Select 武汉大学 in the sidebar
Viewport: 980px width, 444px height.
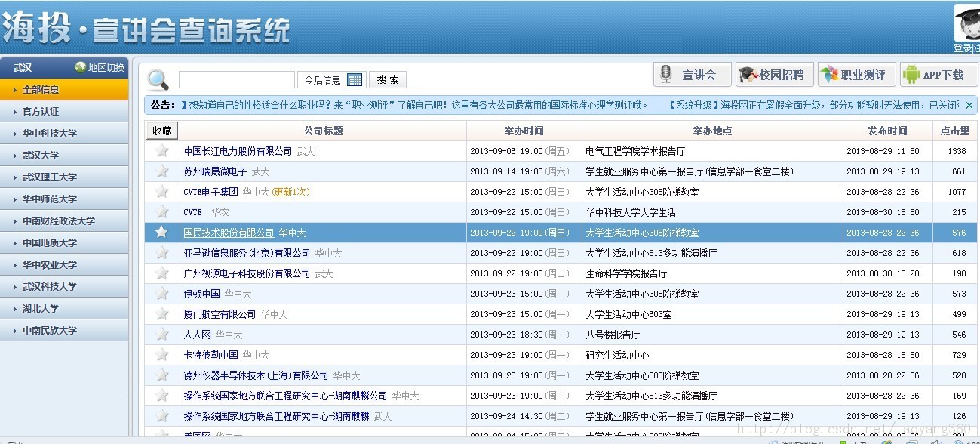tap(64, 155)
